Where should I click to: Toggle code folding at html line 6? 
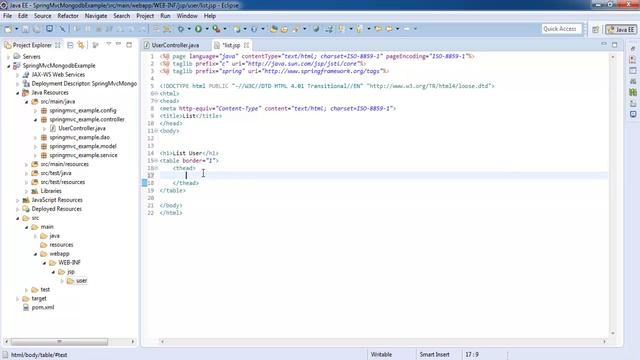click(x=156, y=93)
